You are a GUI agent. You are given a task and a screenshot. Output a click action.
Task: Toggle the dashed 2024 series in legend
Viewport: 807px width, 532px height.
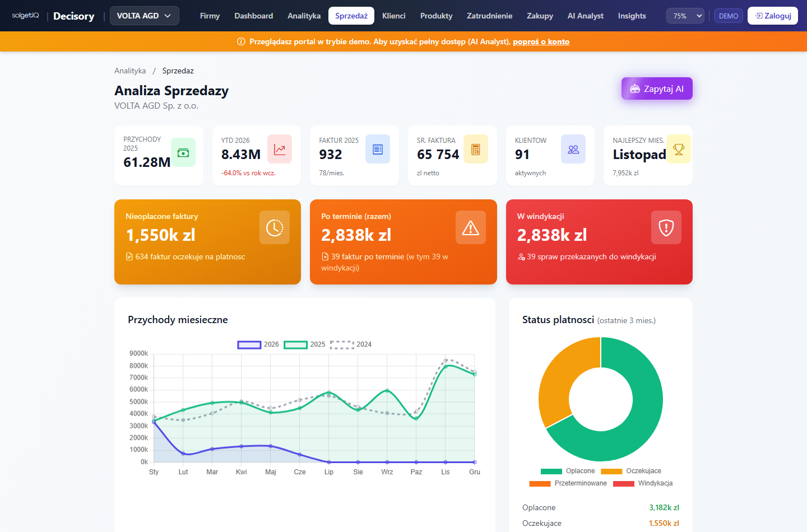pos(351,344)
